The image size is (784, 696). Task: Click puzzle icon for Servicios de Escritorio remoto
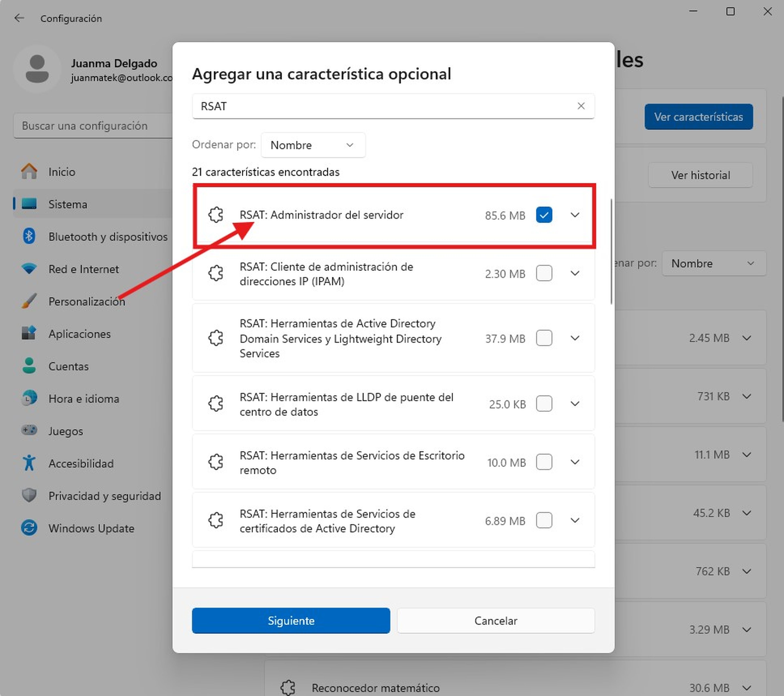pos(216,462)
